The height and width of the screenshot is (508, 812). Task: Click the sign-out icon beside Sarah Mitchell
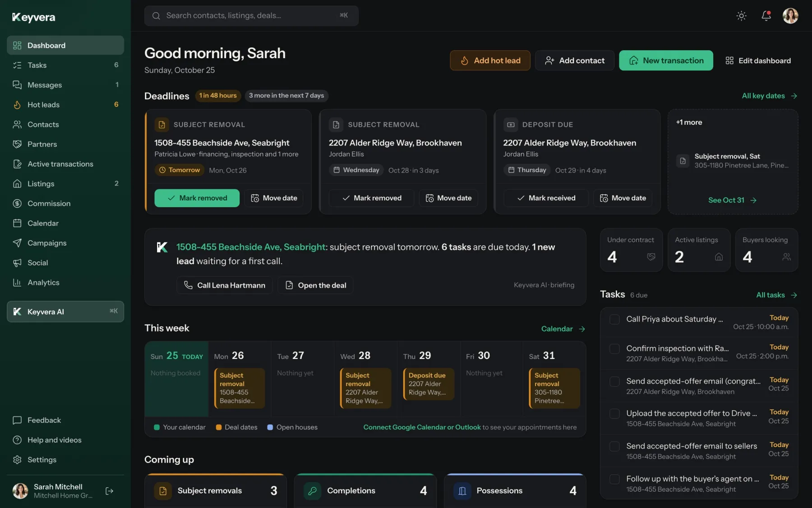[x=109, y=491]
